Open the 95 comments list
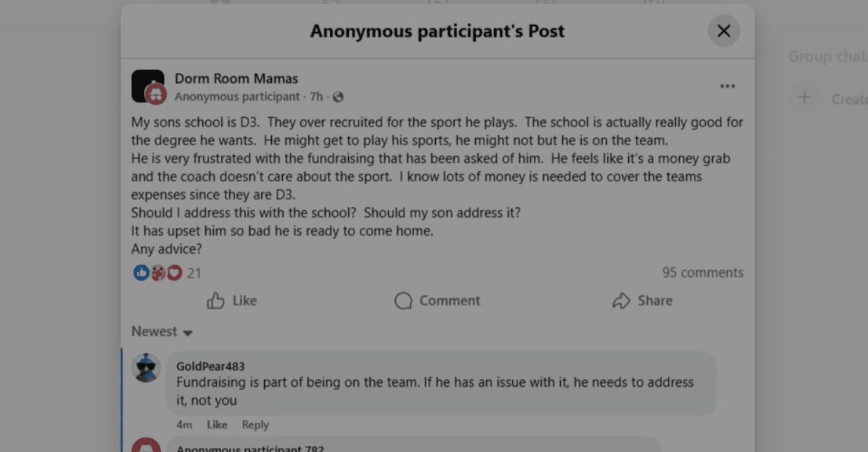Image resolution: width=868 pixels, height=452 pixels. [703, 273]
